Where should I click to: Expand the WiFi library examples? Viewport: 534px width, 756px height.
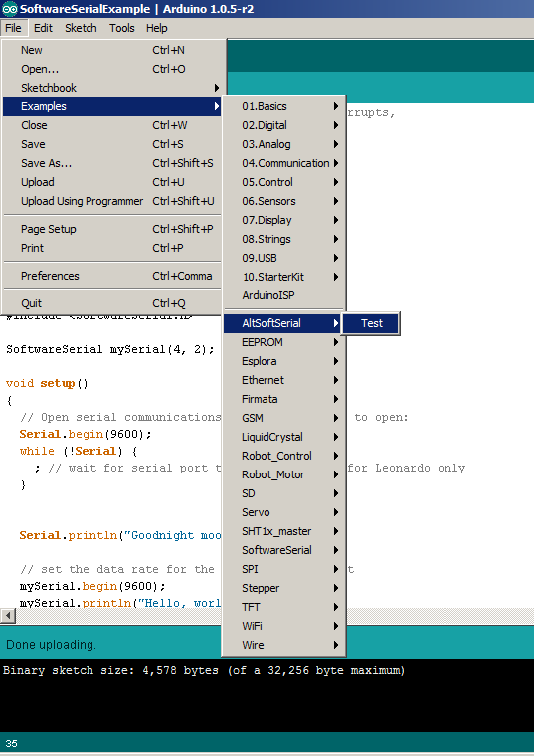(x=284, y=626)
